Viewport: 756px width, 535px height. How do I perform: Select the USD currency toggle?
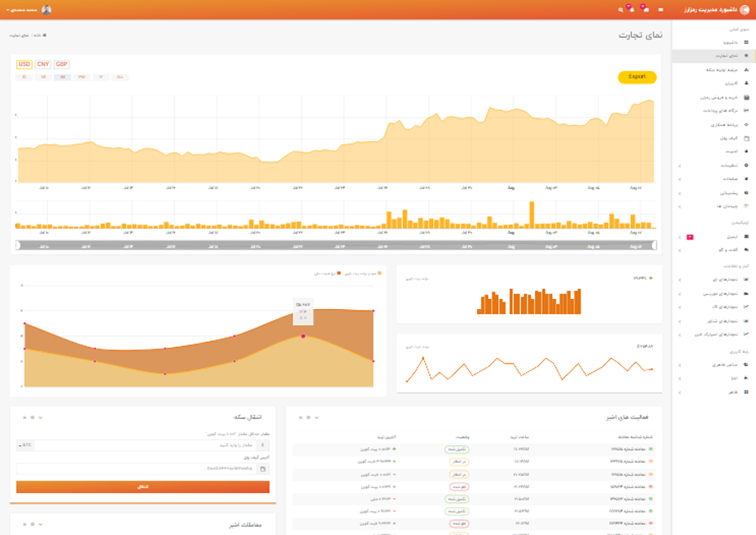coord(24,64)
